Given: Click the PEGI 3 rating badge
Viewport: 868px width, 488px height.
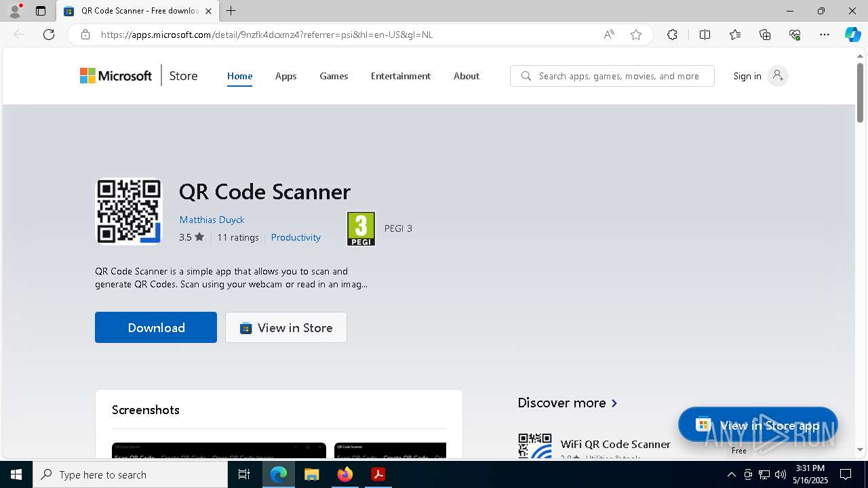Looking at the screenshot, I should click(361, 228).
